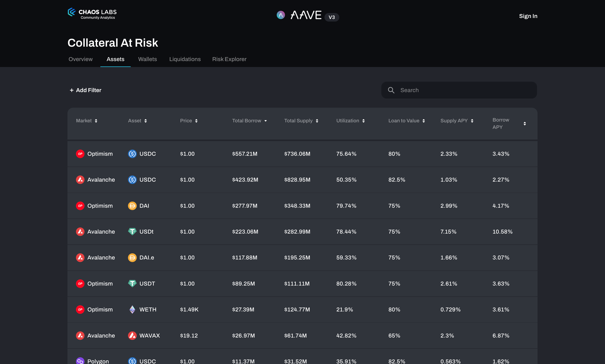605x364 pixels.
Task: Switch to the Wallets tab
Action: [147, 59]
